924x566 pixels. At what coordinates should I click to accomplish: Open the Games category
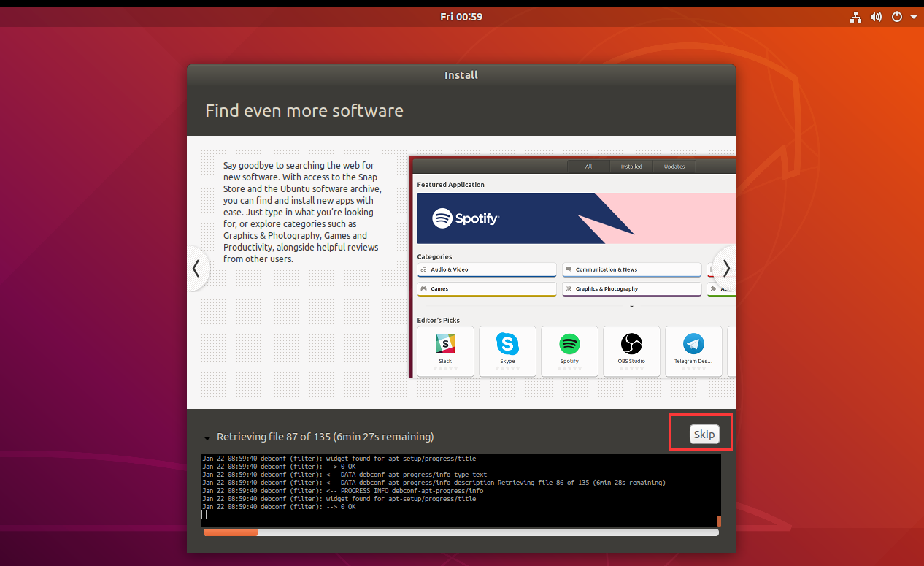[487, 289]
